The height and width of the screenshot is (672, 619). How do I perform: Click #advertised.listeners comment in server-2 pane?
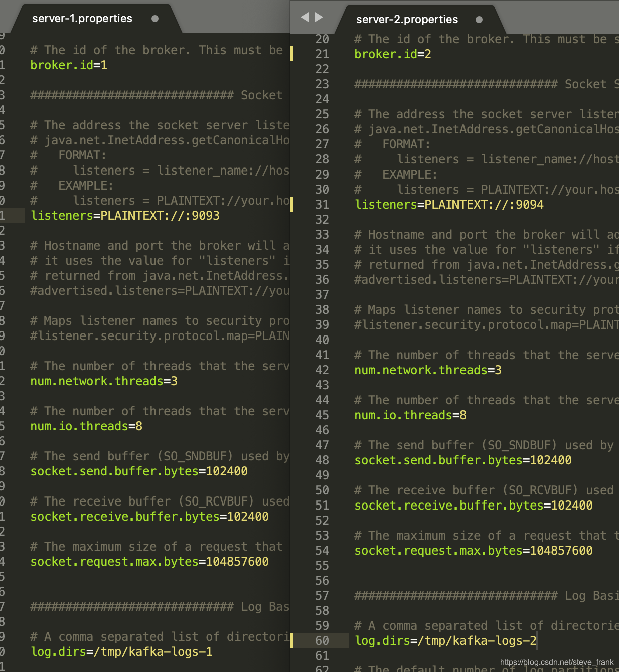click(x=487, y=280)
